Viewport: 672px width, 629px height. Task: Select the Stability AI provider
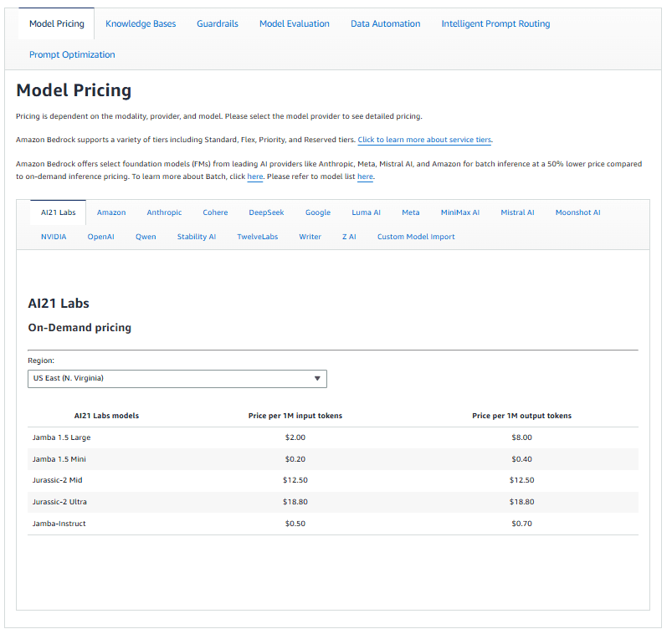(196, 237)
